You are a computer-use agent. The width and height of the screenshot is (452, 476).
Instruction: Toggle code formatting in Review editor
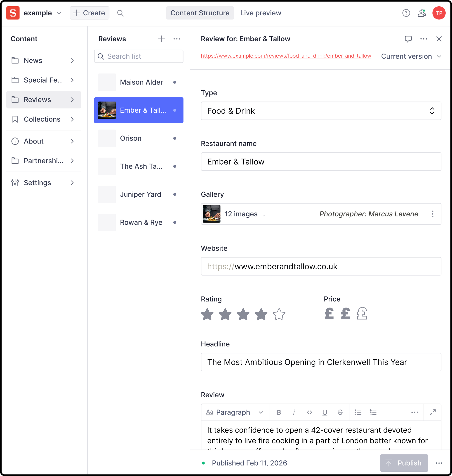pyautogui.click(x=309, y=412)
